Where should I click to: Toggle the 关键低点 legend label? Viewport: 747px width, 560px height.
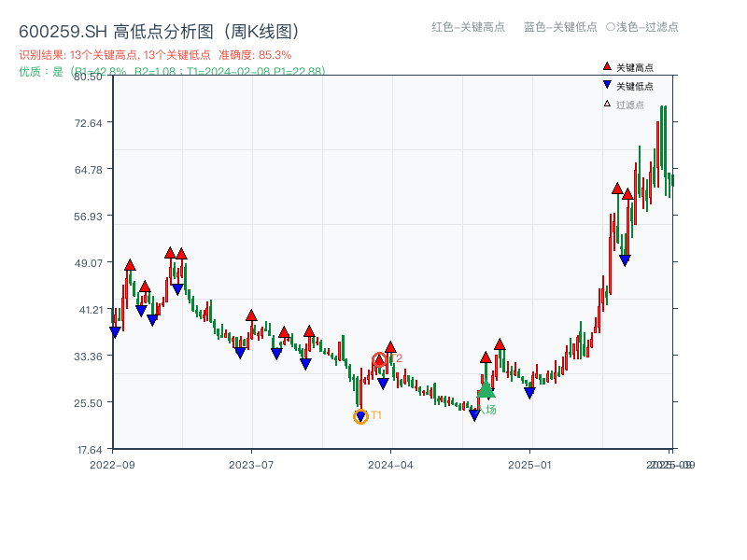coord(635,86)
